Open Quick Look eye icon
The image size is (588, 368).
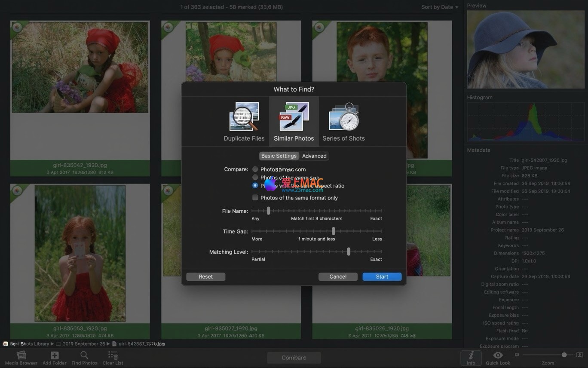coord(498,356)
